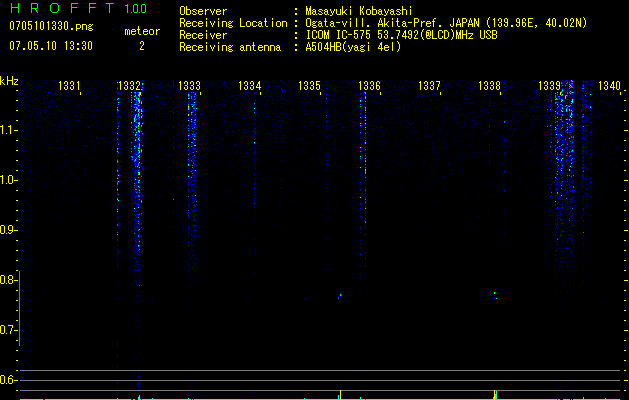Select the filename 0705101330.png
This screenshot has width=629, height=400.
pyautogui.click(x=51, y=26)
